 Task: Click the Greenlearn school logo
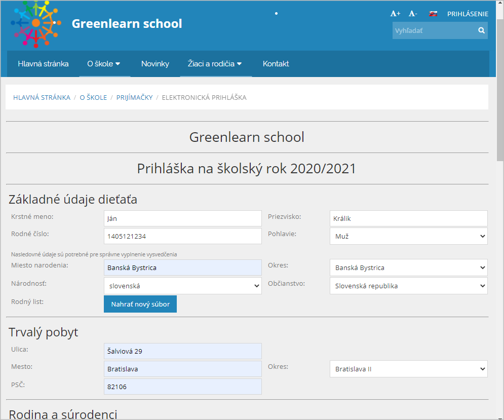click(x=35, y=23)
